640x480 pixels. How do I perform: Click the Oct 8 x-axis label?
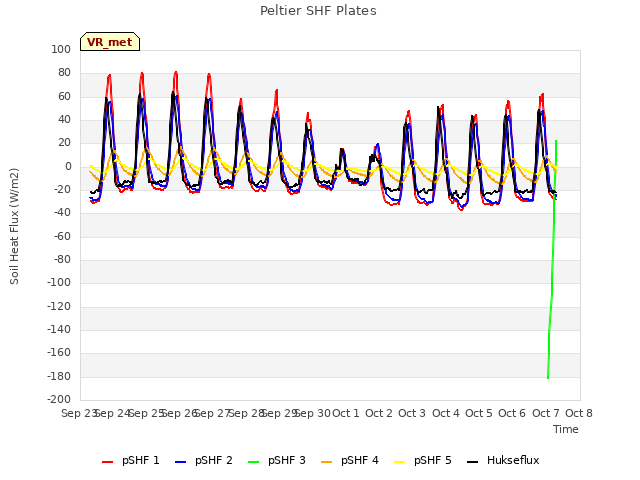click(x=579, y=413)
